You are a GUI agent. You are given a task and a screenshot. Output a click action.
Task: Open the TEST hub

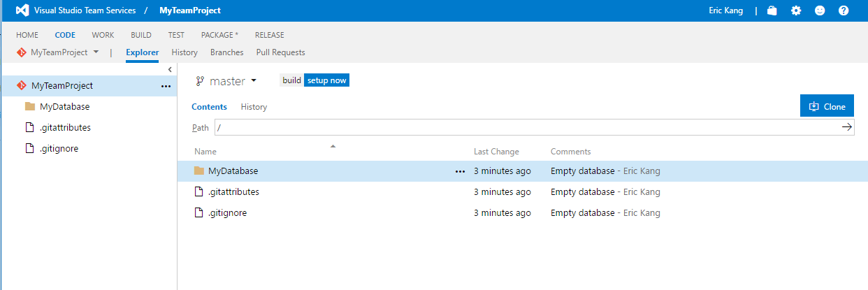coord(176,35)
